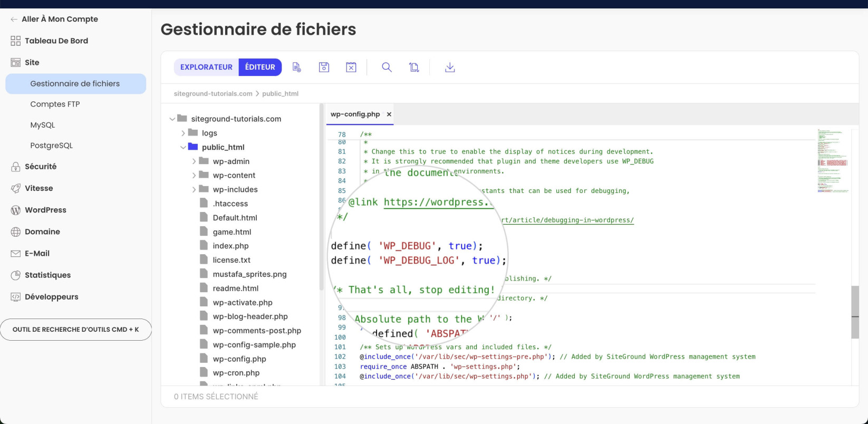Viewport: 868px width, 424px height.
Task: Click the copy/crop icon in toolbar
Action: coord(414,67)
